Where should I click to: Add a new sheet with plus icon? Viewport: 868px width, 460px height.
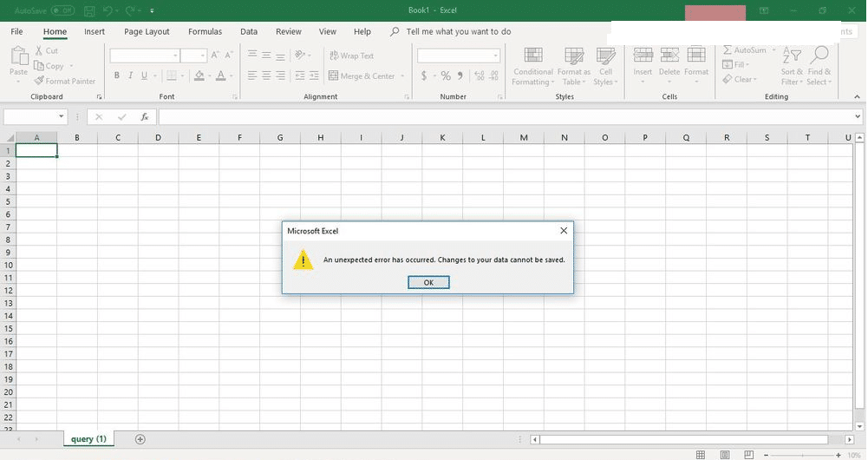click(140, 439)
